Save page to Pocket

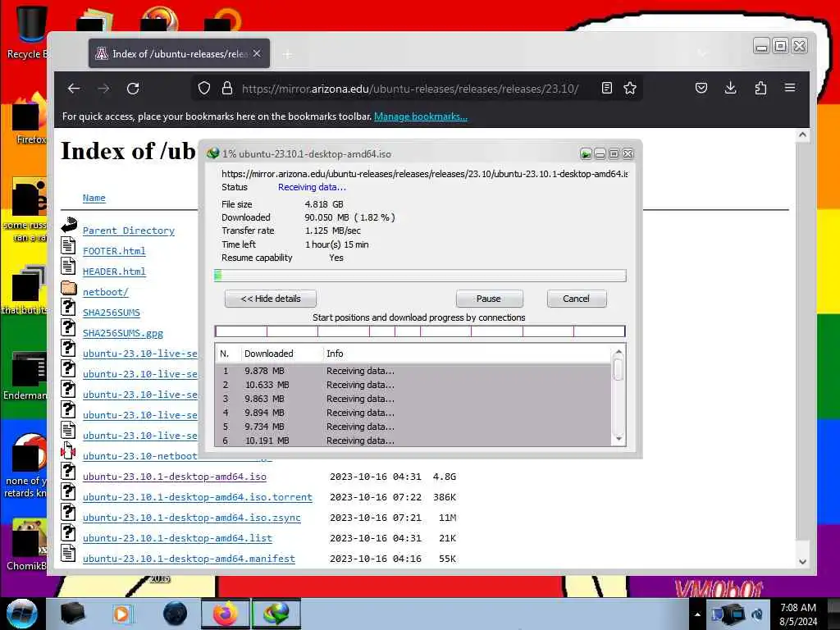(x=701, y=88)
